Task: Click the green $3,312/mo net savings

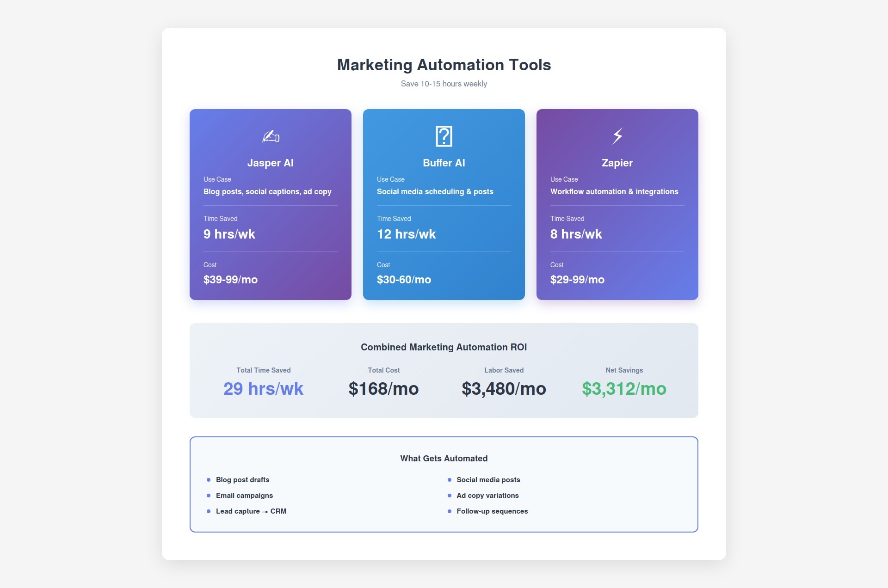Action: click(624, 389)
